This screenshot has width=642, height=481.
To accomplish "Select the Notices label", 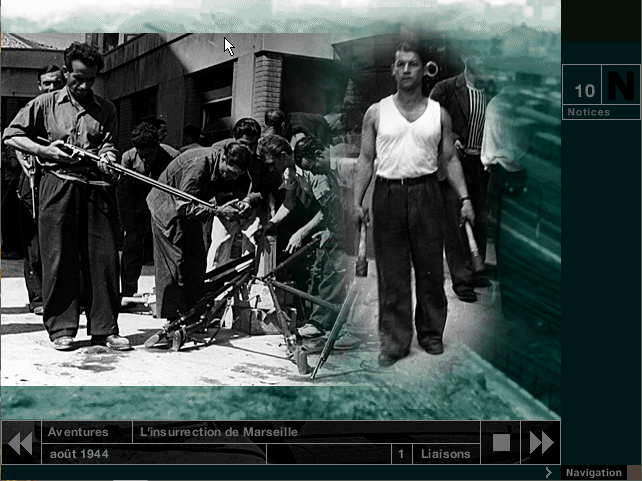I will (588, 113).
